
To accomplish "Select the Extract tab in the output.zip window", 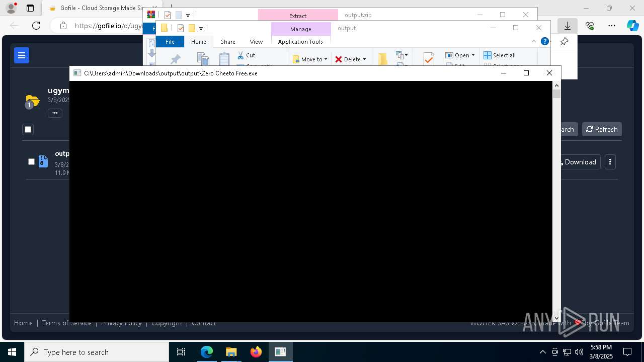I will (x=298, y=16).
